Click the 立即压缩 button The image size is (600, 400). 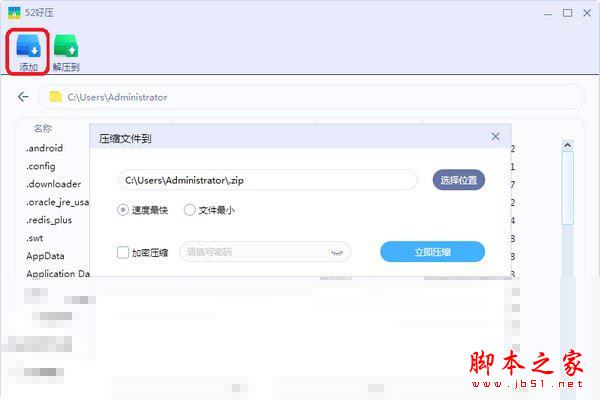click(432, 252)
